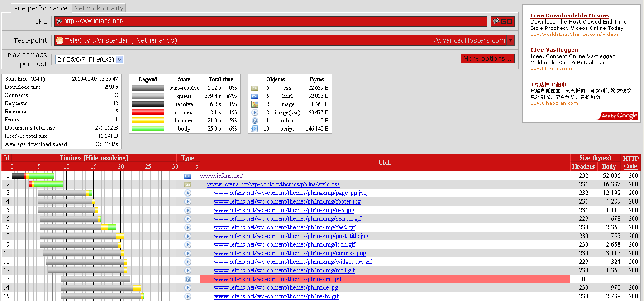This screenshot has width=644, height=301.
Task: Select the Site performance tab
Action: click(x=40, y=8)
